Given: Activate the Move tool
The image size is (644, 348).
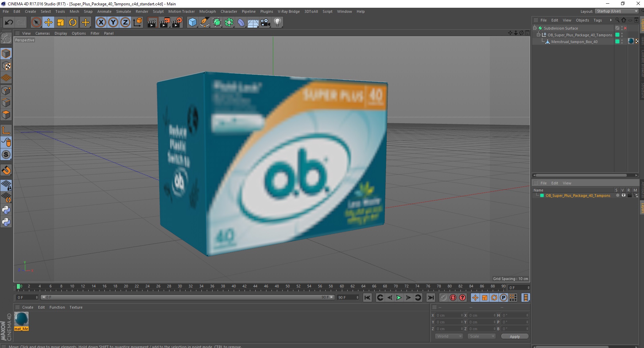Looking at the screenshot, I should 48,23.
